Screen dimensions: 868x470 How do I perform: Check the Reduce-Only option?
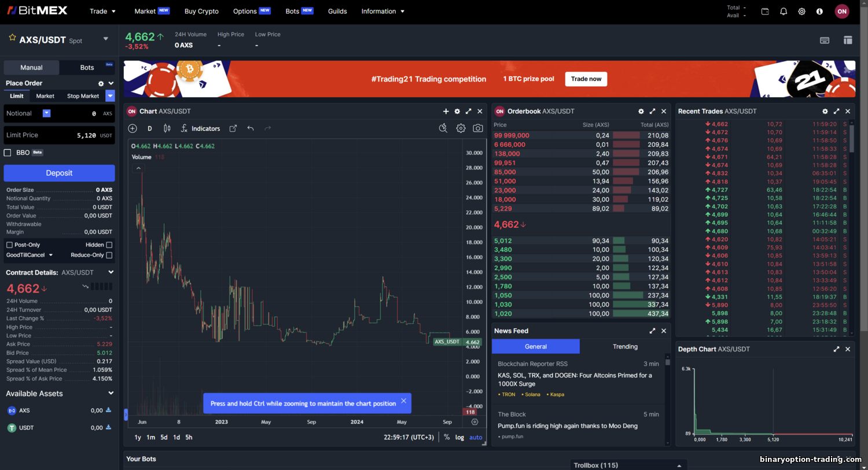pos(109,255)
